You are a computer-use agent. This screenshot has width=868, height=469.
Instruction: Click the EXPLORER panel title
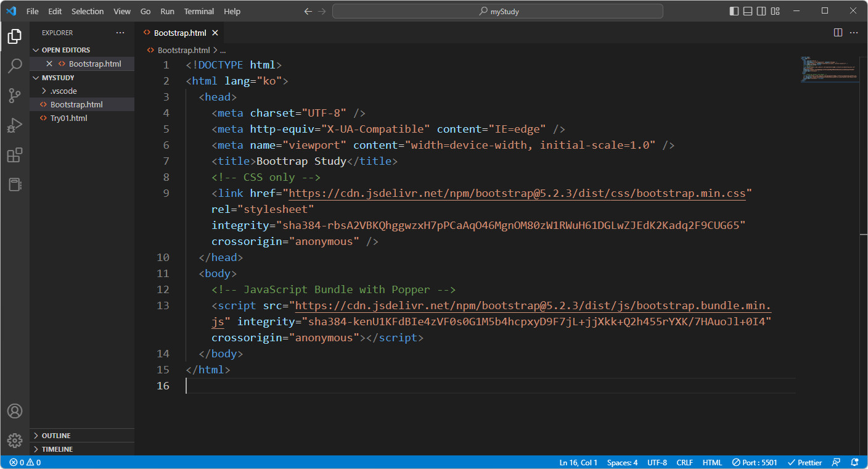tap(57, 33)
